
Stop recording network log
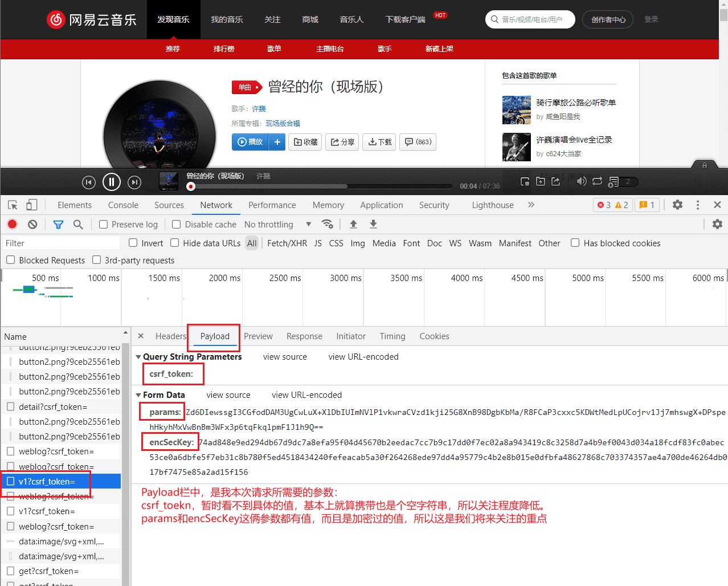tap(13, 224)
